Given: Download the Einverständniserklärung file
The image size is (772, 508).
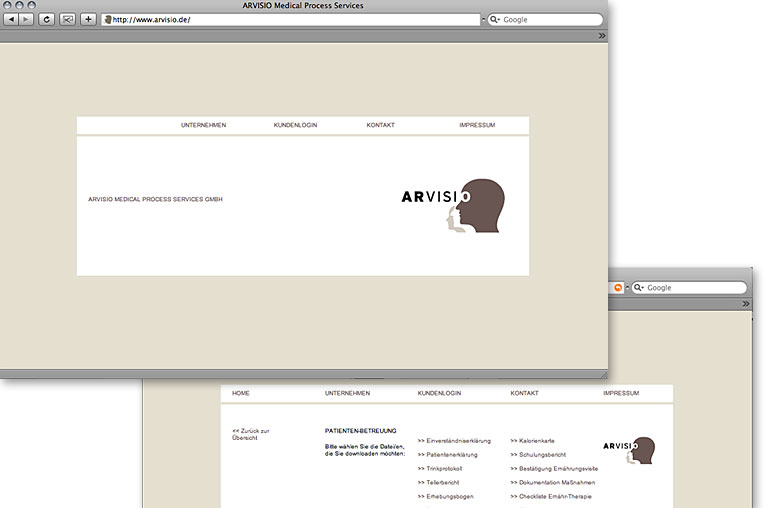Looking at the screenshot, I should coord(454,440).
